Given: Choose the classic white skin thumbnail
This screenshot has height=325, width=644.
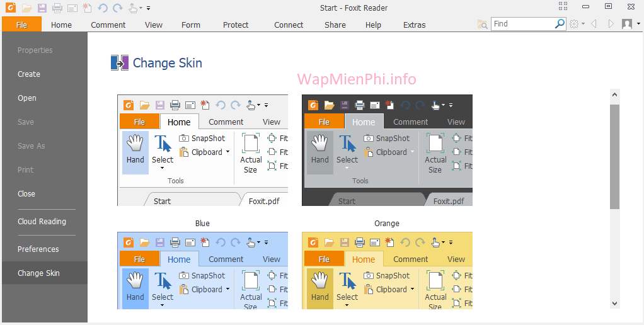Looking at the screenshot, I should [x=202, y=150].
